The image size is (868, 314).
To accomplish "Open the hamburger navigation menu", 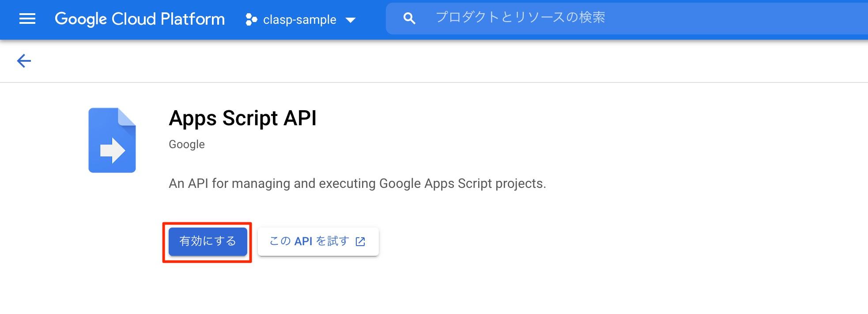I will click(x=27, y=19).
